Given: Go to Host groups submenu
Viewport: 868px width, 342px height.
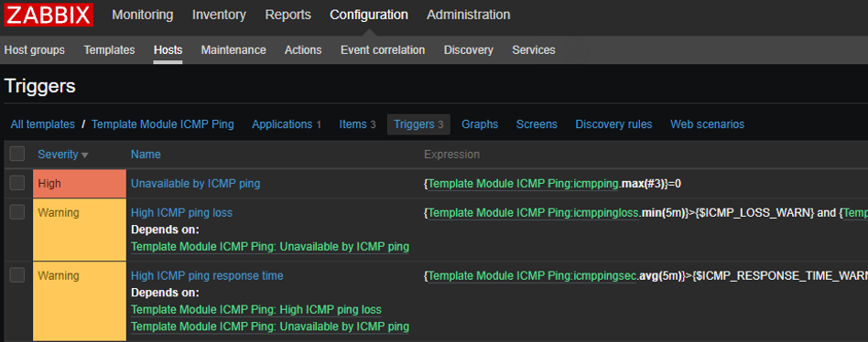Looking at the screenshot, I should pyautogui.click(x=34, y=50).
